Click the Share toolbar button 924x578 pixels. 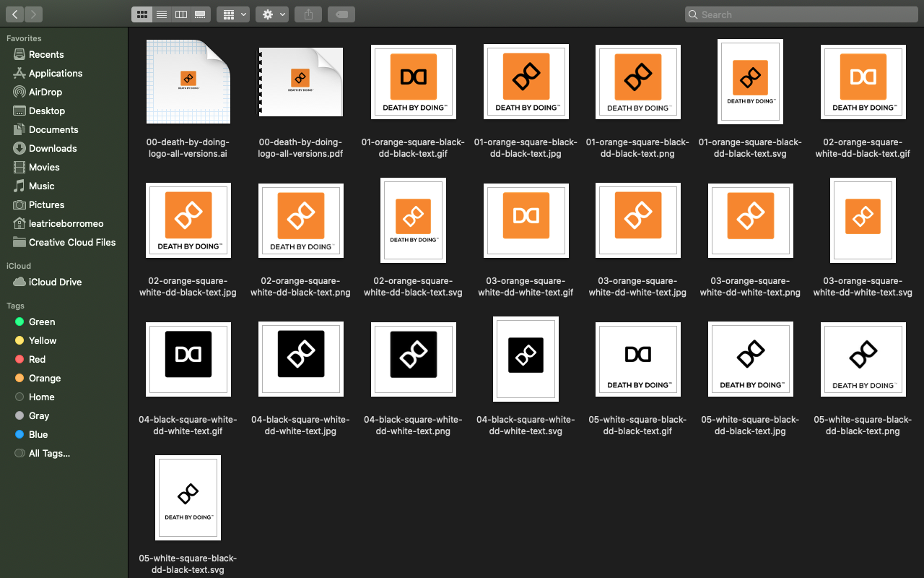(x=308, y=14)
